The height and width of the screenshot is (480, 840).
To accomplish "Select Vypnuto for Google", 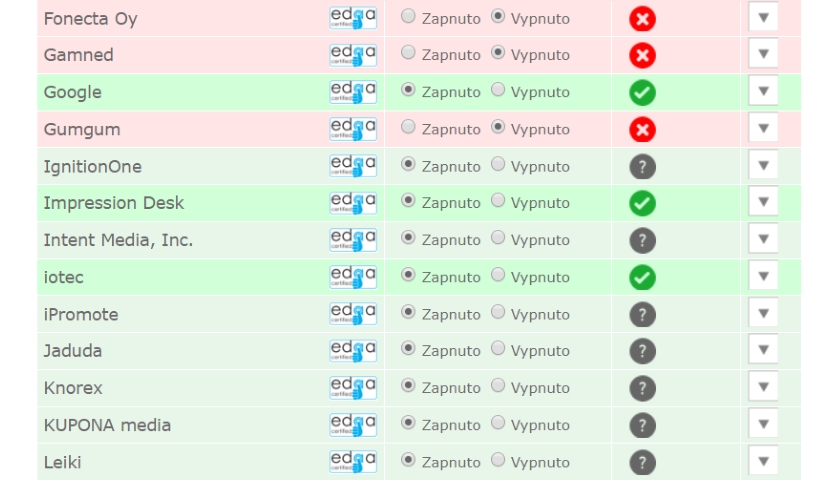I will tap(498, 89).
